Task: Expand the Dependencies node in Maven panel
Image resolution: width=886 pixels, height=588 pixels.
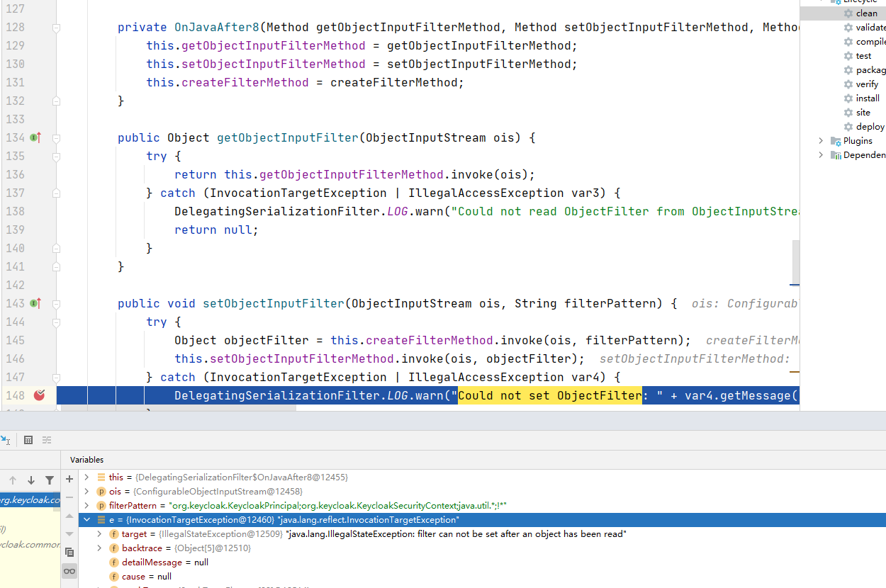Action: 821,154
